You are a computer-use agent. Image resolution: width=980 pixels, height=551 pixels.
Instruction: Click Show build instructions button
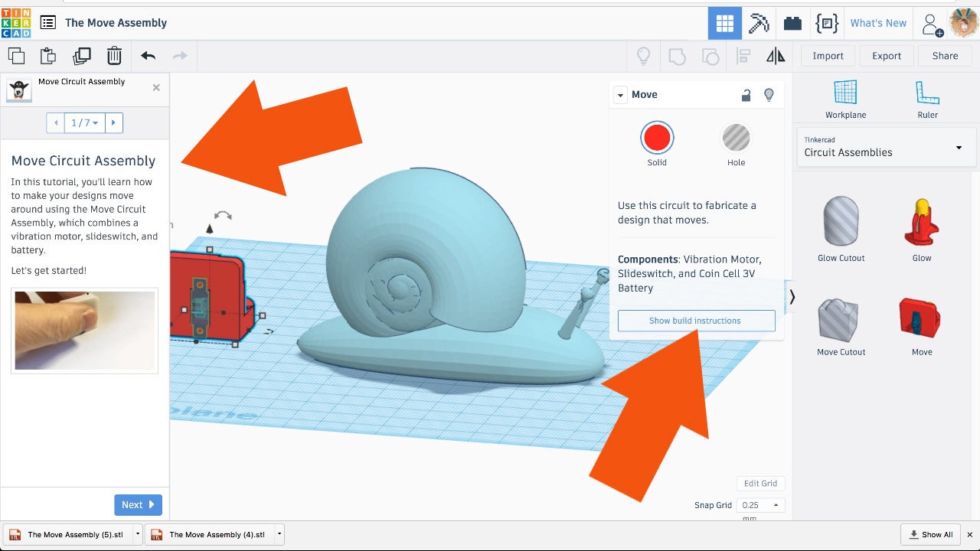point(696,321)
